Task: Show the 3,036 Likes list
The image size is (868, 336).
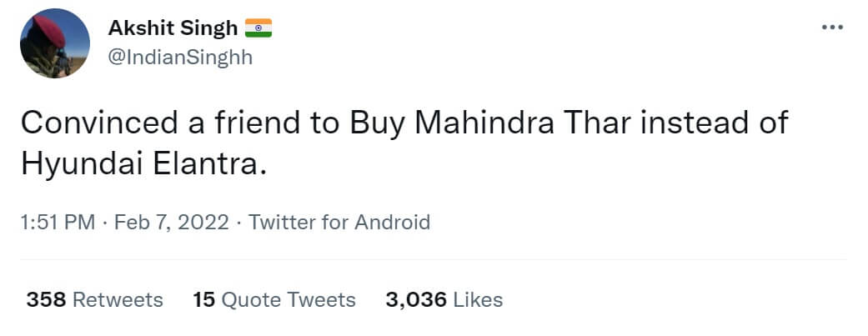Action: pos(444,299)
